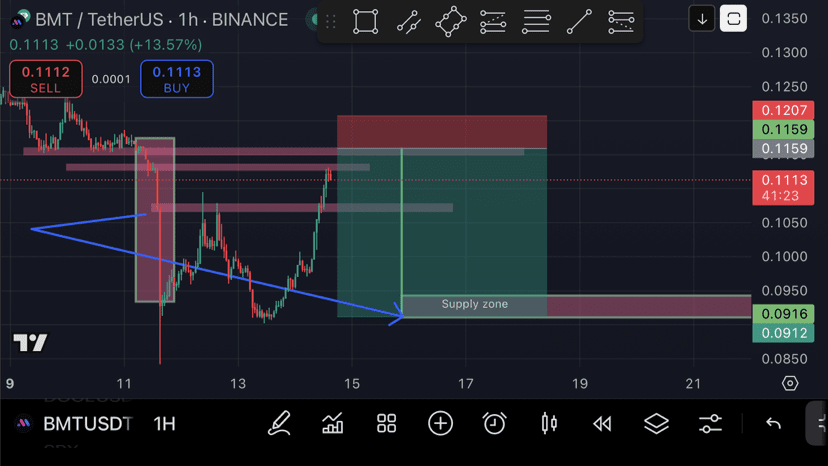
Task: Open the chart settings sliders icon
Action: (710, 423)
